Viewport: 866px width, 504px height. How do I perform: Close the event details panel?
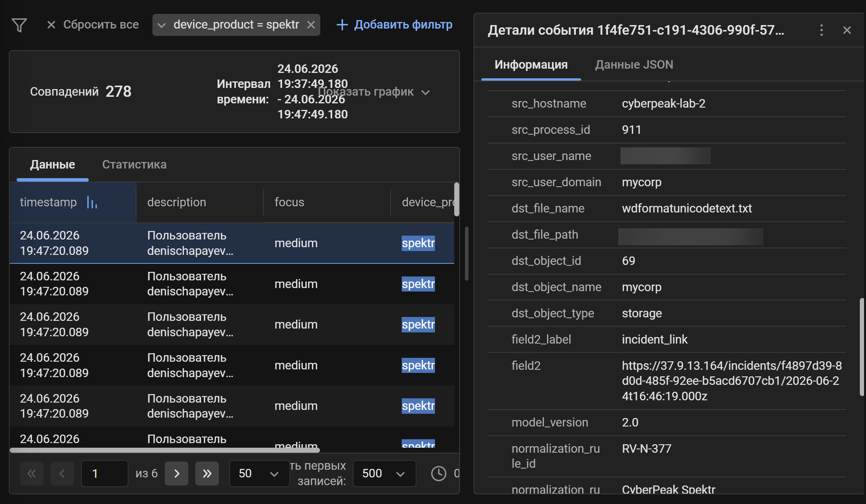coord(847,30)
